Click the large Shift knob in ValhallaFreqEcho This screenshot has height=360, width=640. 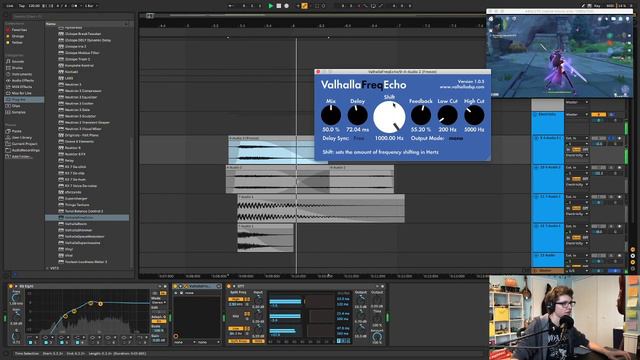[x=389, y=117]
